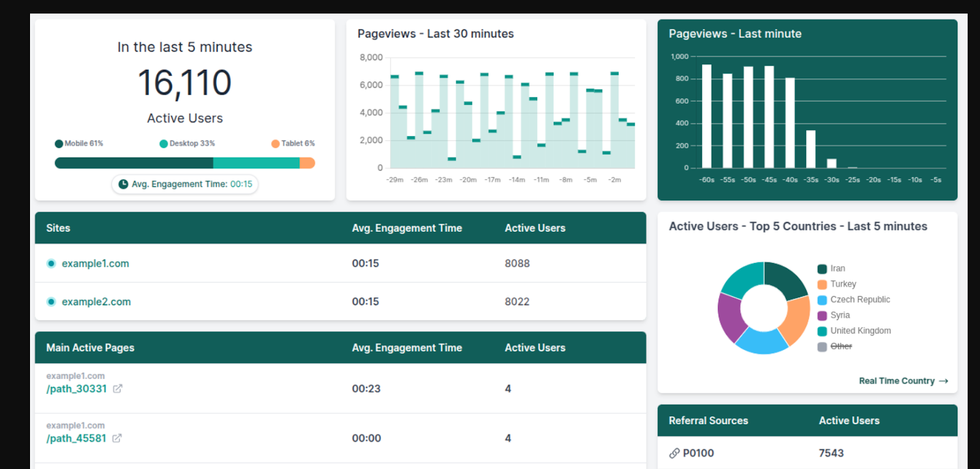Click the status dot beside example1.com
980x469 pixels.
pyautogui.click(x=51, y=264)
